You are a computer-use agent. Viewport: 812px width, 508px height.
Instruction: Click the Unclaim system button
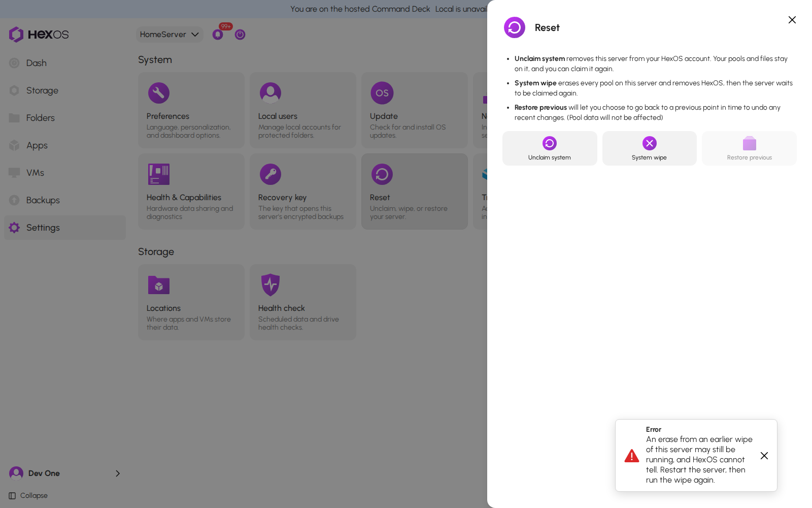coord(550,148)
